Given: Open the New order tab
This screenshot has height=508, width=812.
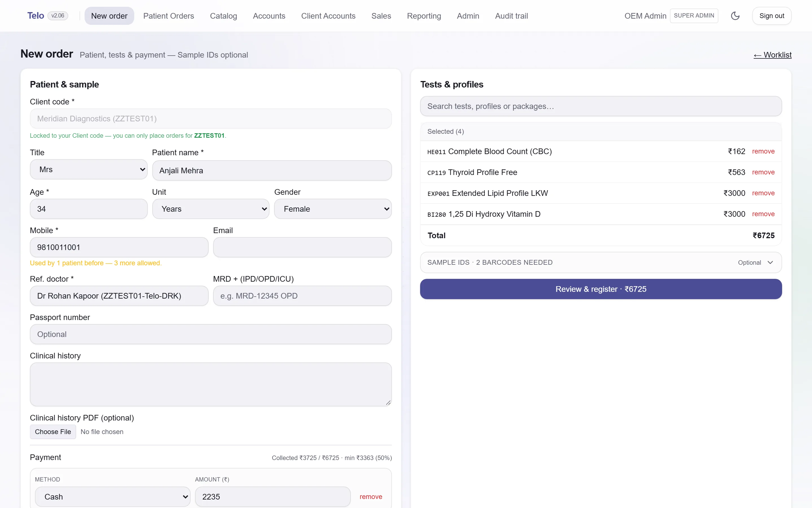Looking at the screenshot, I should pyautogui.click(x=109, y=16).
